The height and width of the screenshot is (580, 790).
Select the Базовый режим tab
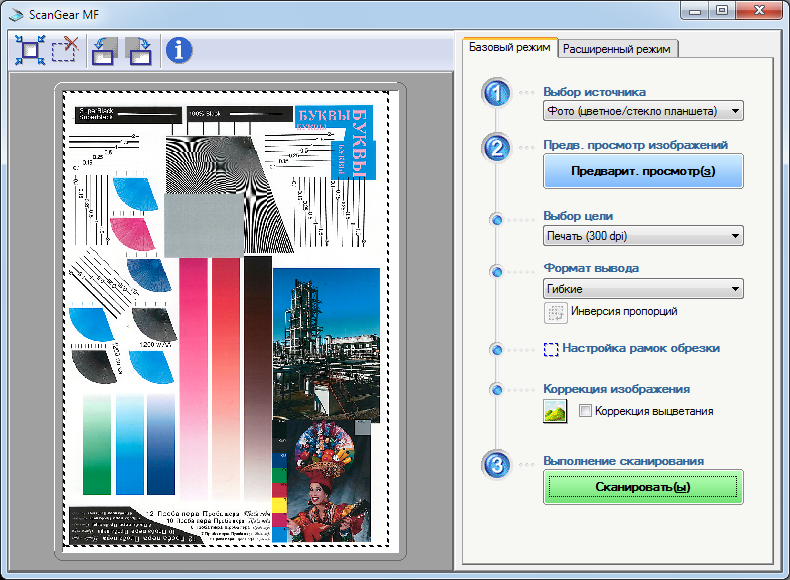pos(509,47)
